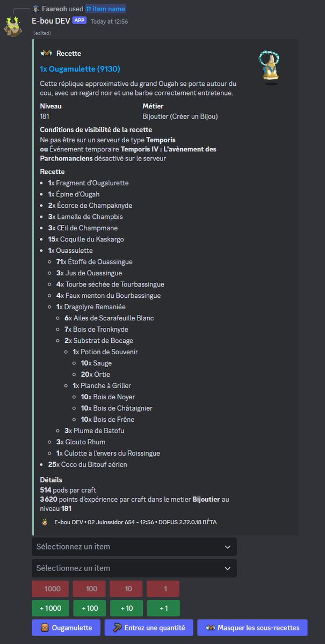Click ingredient 15x Coquille du Kaskargo

(x=86, y=239)
